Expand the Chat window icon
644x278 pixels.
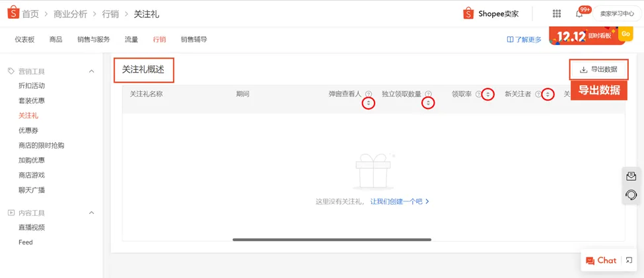(x=629, y=260)
